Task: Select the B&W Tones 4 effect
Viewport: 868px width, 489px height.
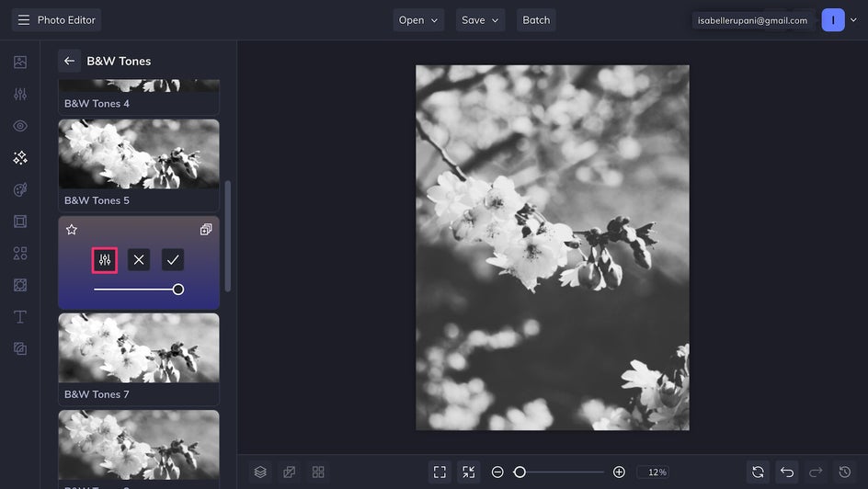Action: coord(139,97)
